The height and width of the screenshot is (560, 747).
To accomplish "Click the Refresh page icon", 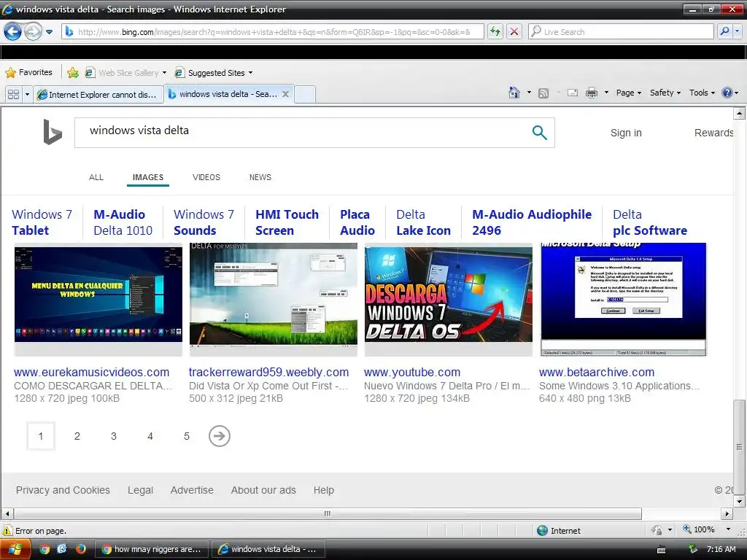I will pos(495,32).
